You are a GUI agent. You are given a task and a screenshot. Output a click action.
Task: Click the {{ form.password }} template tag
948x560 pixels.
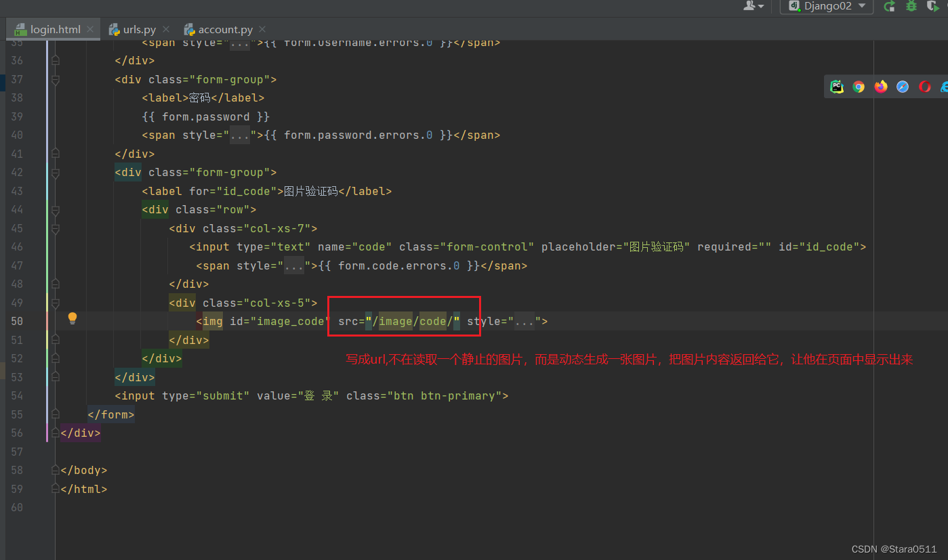(x=206, y=116)
